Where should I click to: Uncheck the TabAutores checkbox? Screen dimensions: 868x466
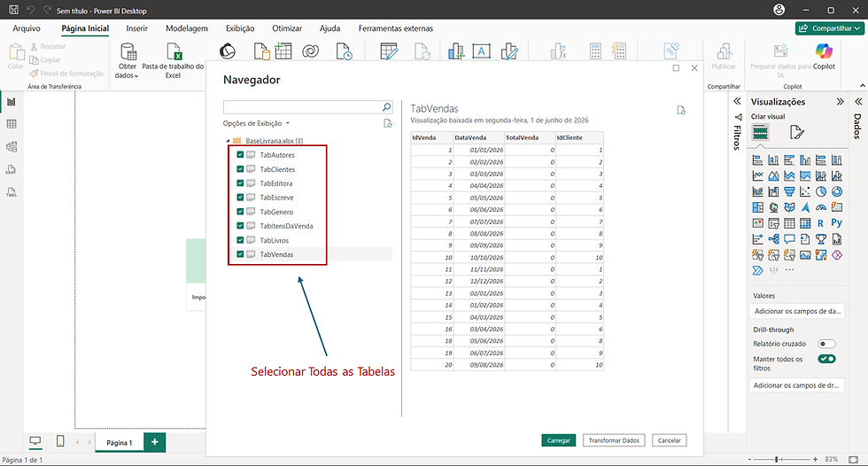click(x=240, y=155)
